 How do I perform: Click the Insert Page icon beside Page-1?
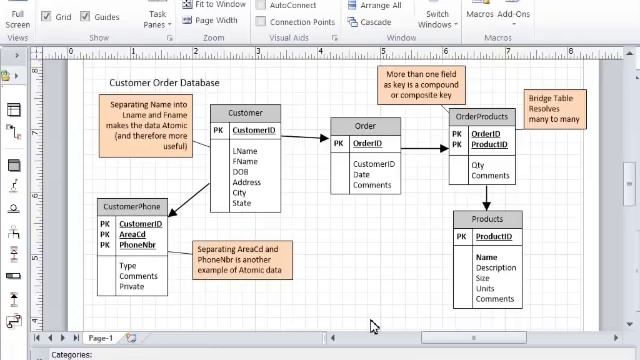click(x=131, y=338)
